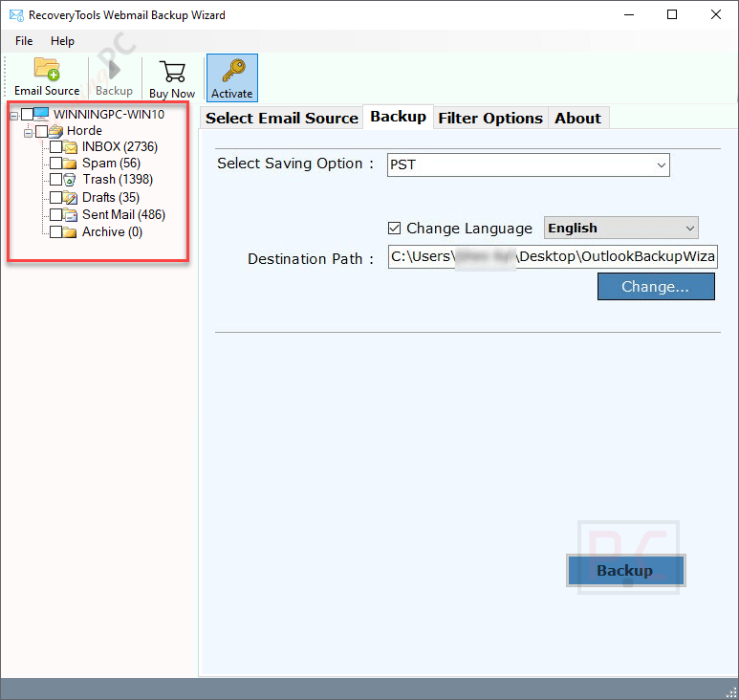Select the INBOX (2736) folder label
This screenshot has width=739, height=700.
tap(120, 147)
